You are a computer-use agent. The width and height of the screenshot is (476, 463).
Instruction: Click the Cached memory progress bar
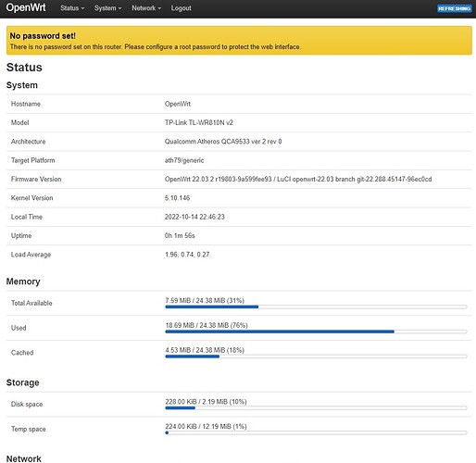(316, 357)
